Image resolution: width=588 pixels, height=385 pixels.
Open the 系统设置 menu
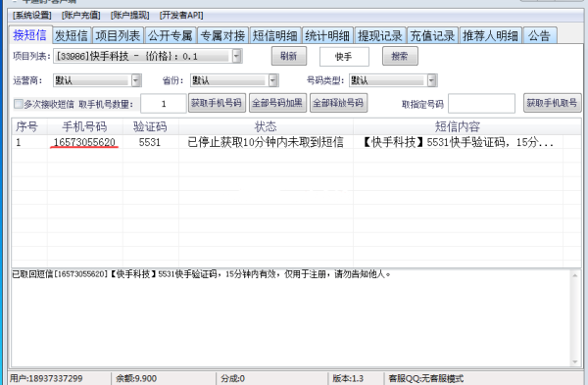click(x=32, y=16)
